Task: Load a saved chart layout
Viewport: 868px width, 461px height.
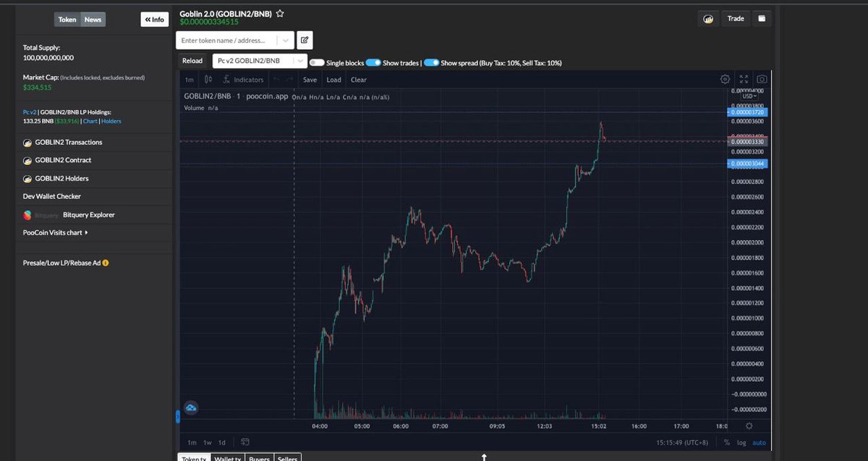Action: pos(333,80)
